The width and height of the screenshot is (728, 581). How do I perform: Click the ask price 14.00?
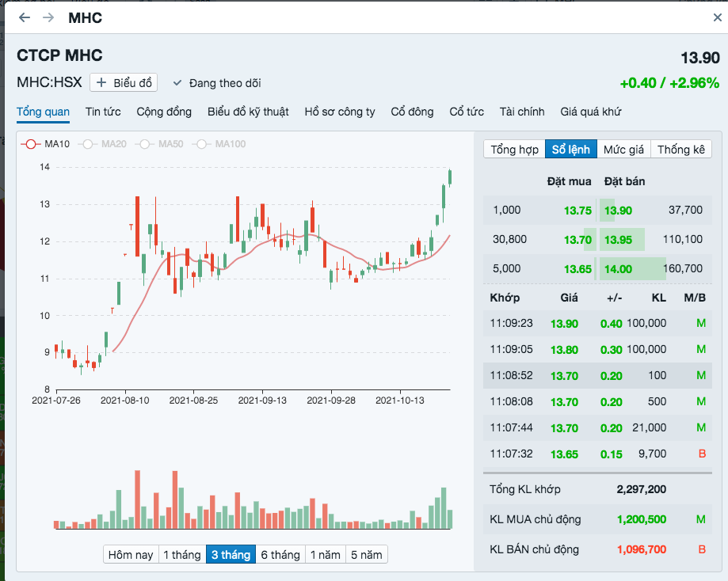pos(618,269)
